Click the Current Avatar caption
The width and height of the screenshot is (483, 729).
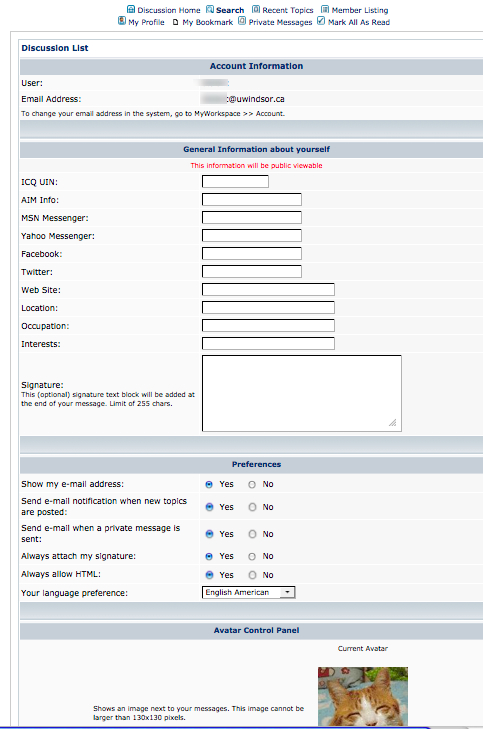pos(363,649)
